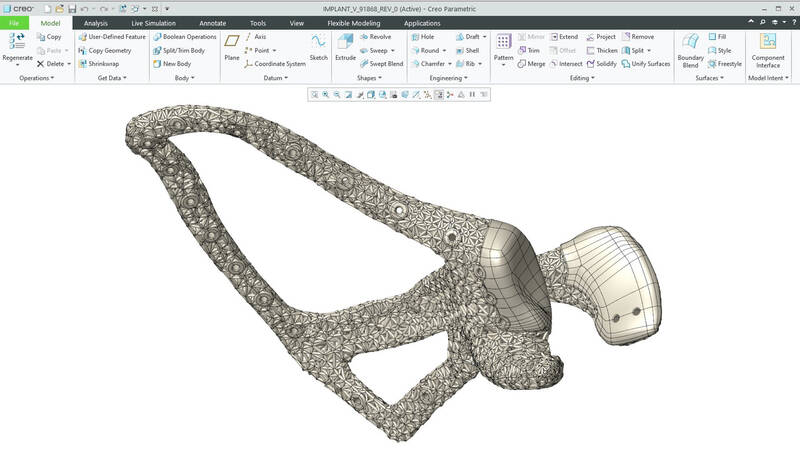Select the Sketch tool
The width and height of the screenshot is (800, 450).
pyautogui.click(x=318, y=46)
